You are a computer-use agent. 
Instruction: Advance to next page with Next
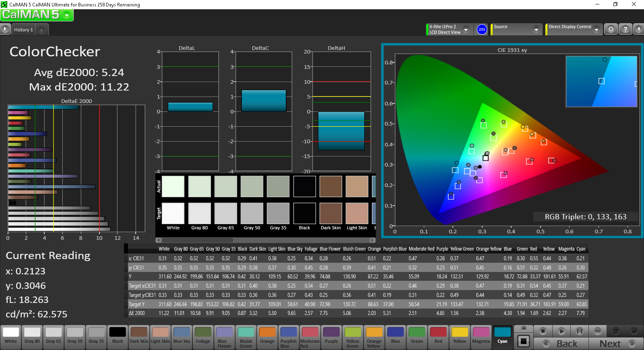click(x=616, y=344)
